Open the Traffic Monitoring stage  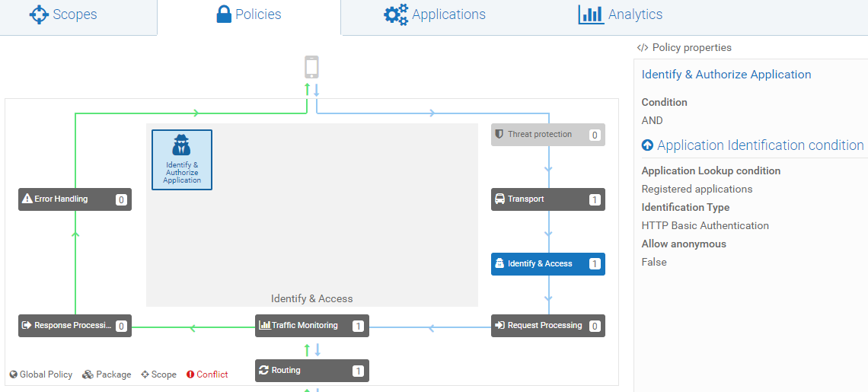(312, 326)
